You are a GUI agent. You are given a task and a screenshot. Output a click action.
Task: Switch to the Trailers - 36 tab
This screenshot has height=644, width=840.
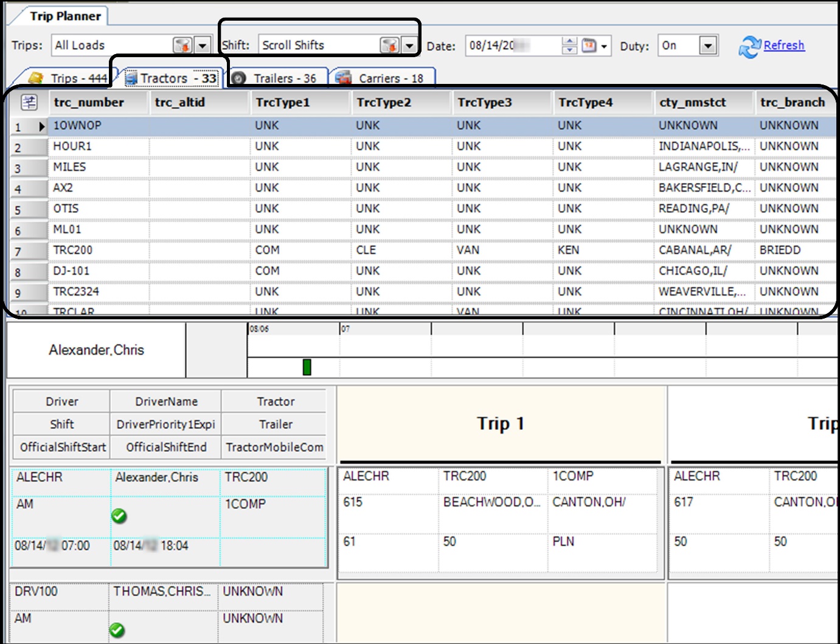click(284, 78)
